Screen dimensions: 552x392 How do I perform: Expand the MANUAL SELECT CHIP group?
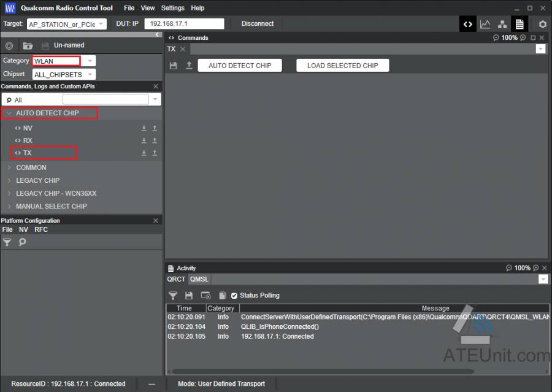[9, 206]
